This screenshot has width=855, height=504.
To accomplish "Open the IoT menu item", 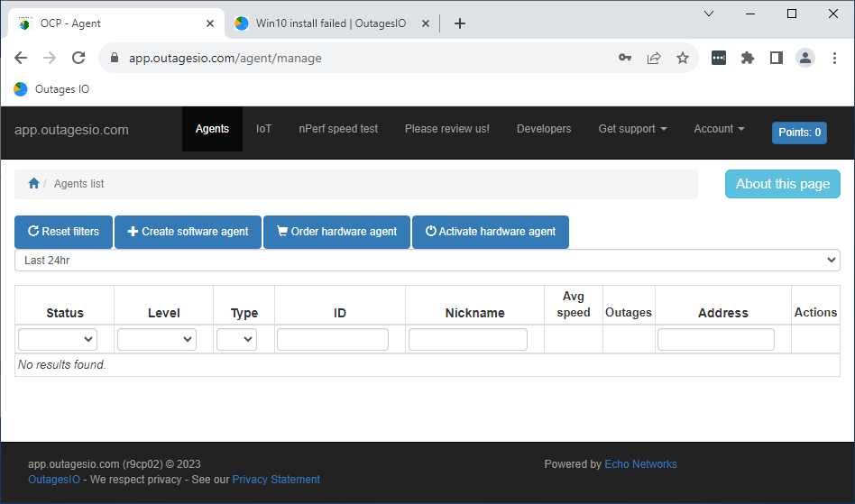I will (x=264, y=129).
